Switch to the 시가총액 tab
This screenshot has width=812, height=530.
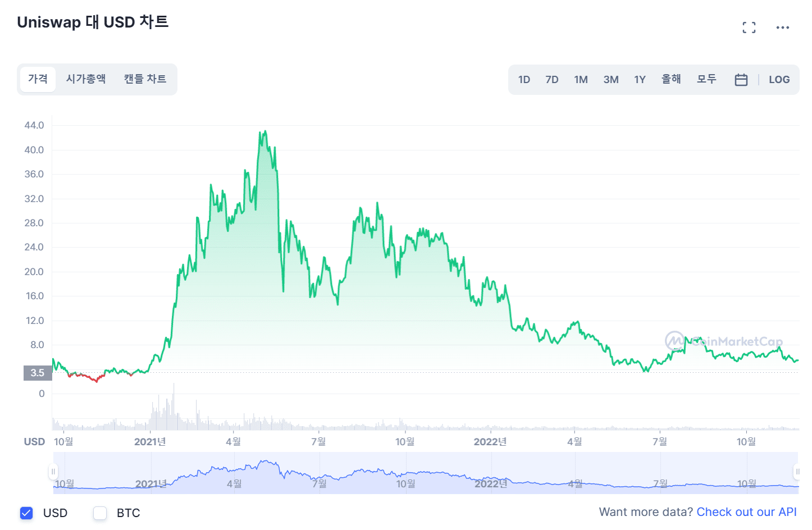click(86, 79)
